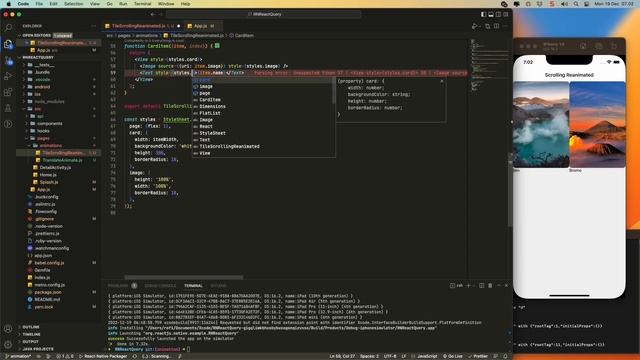The height and width of the screenshot is (360, 640).
Task: Open the Explorer view icon
Action: pyautogui.click(x=8, y=44)
